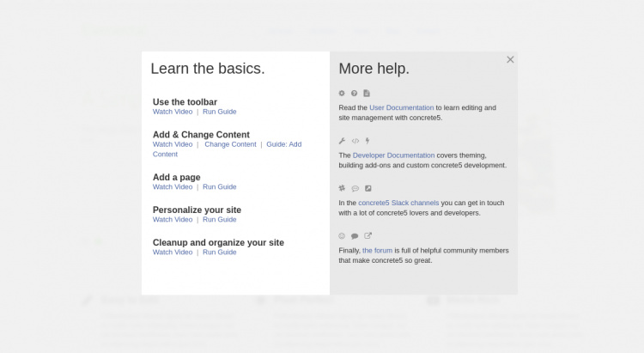The height and width of the screenshot is (353, 644).
Task: Open the Change Content guide link
Action: click(x=230, y=144)
